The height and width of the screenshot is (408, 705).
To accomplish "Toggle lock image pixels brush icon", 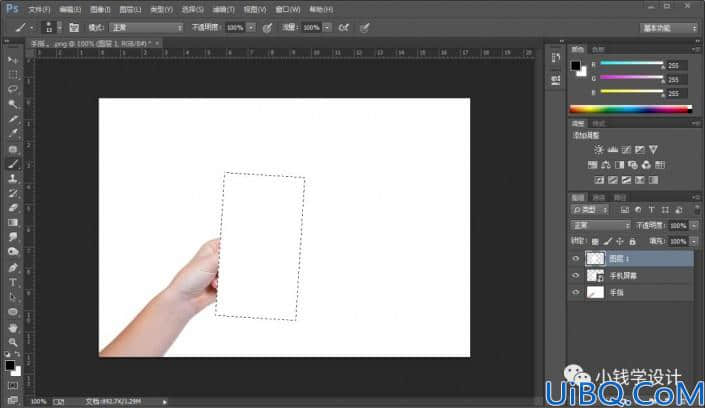I will click(x=607, y=242).
